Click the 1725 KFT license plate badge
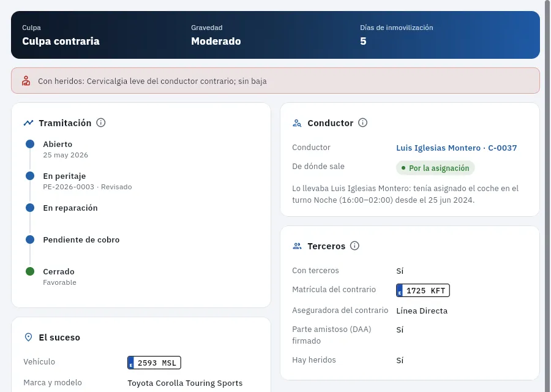 (x=422, y=290)
